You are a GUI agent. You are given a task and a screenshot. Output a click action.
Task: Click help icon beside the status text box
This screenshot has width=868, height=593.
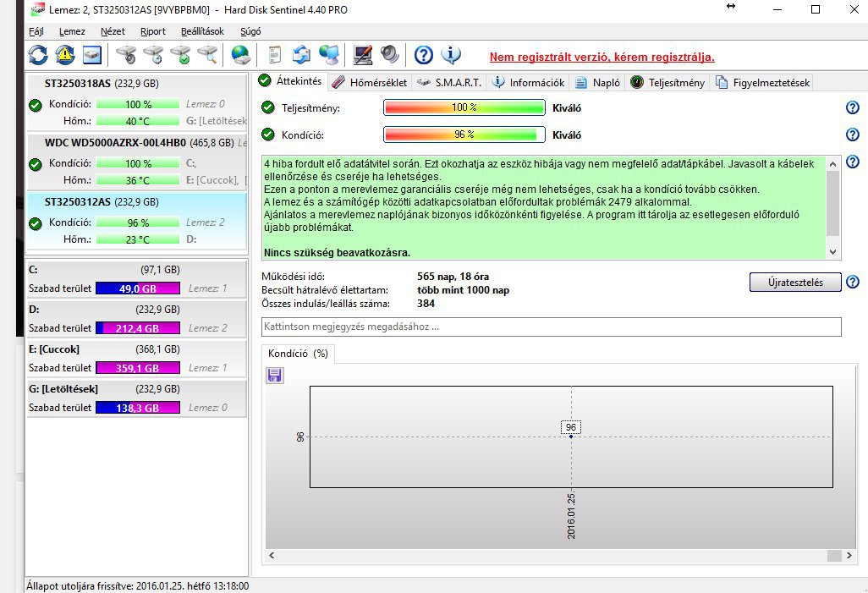[x=853, y=162]
